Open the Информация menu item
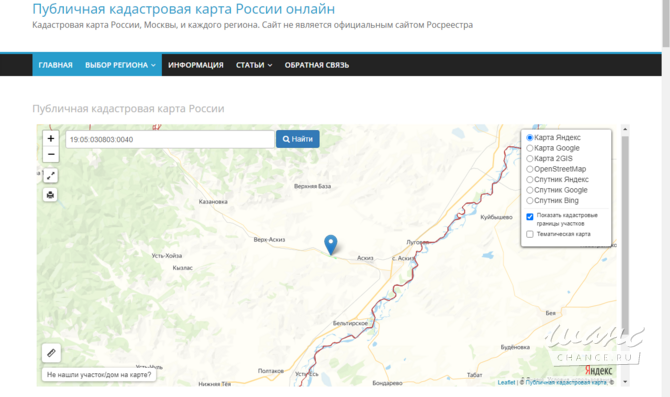Image resolution: width=670 pixels, height=397 pixels. pos(196,65)
